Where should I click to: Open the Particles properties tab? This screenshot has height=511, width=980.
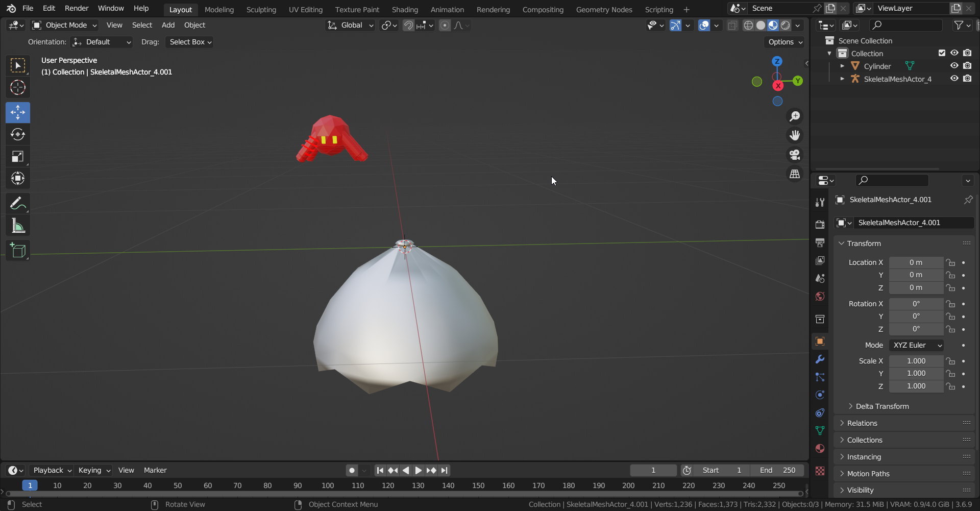(820, 377)
